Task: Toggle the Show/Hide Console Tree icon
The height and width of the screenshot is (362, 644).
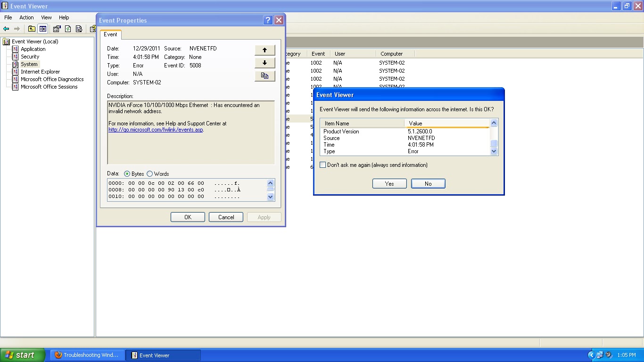Action: click(43, 29)
